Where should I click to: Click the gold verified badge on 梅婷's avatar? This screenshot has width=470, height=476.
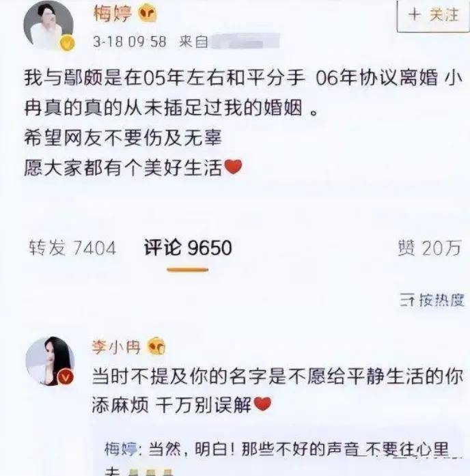coord(67,44)
